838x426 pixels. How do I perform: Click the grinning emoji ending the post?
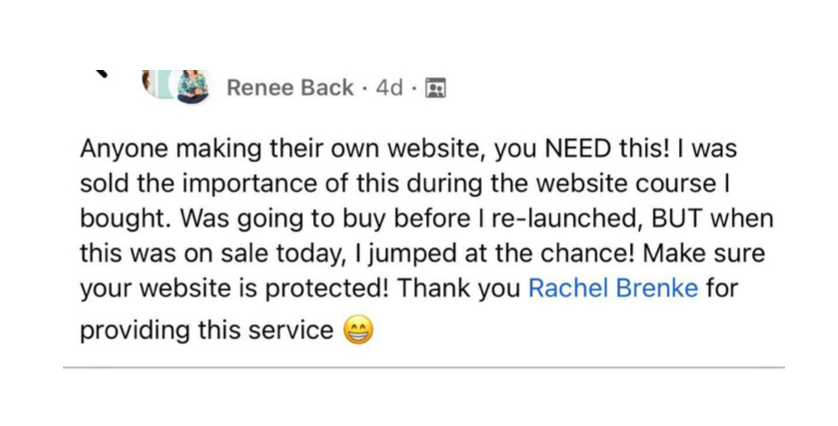pyautogui.click(x=358, y=330)
